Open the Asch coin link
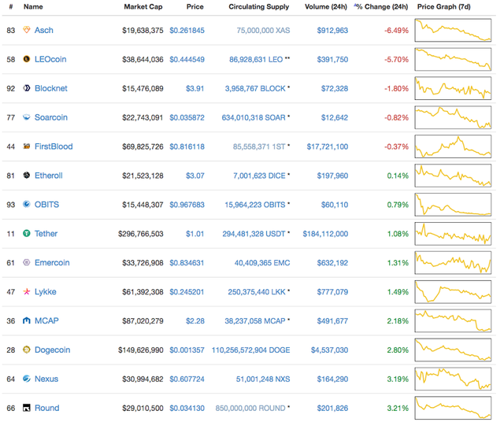Viewport: 504px width, 422px height. [x=44, y=30]
